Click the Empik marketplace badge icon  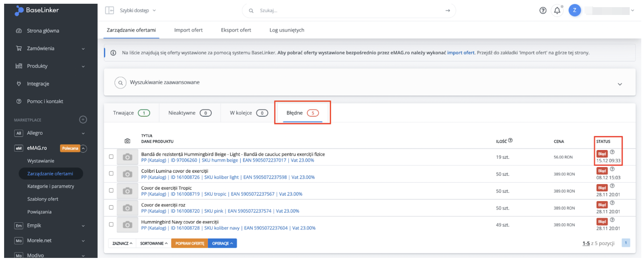[19, 226]
